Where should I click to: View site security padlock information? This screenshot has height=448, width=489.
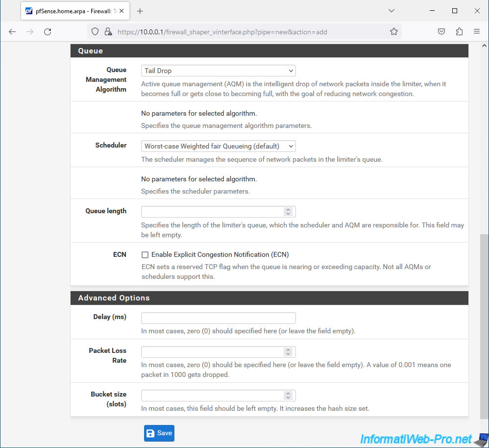coord(108,32)
